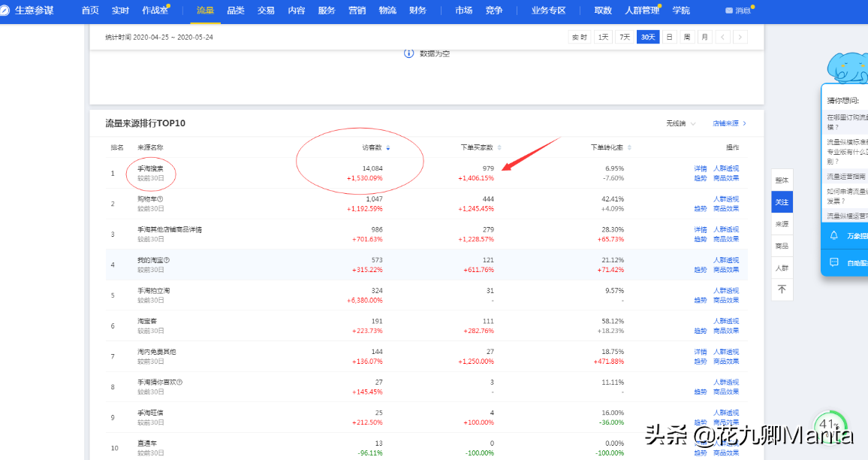This screenshot has height=460, width=868.
Task: Select the 流量 tab
Action: 205,11
